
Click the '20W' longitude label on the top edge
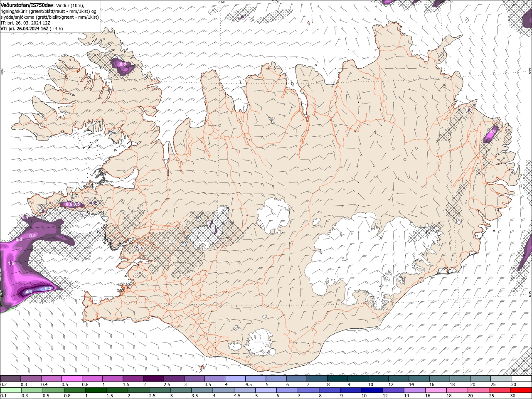tap(221, 2)
